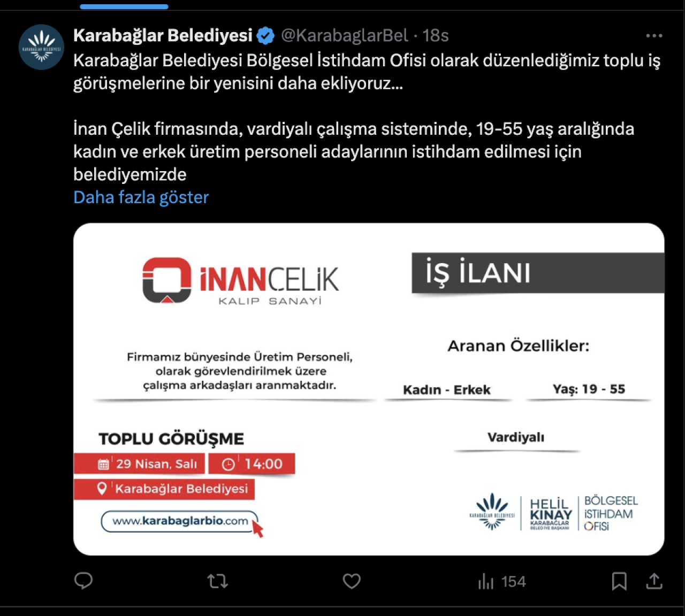Retweet the Karabağlar Belediyesi post
Image resolution: width=685 pixels, height=616 pixels.
click(217, 581)
